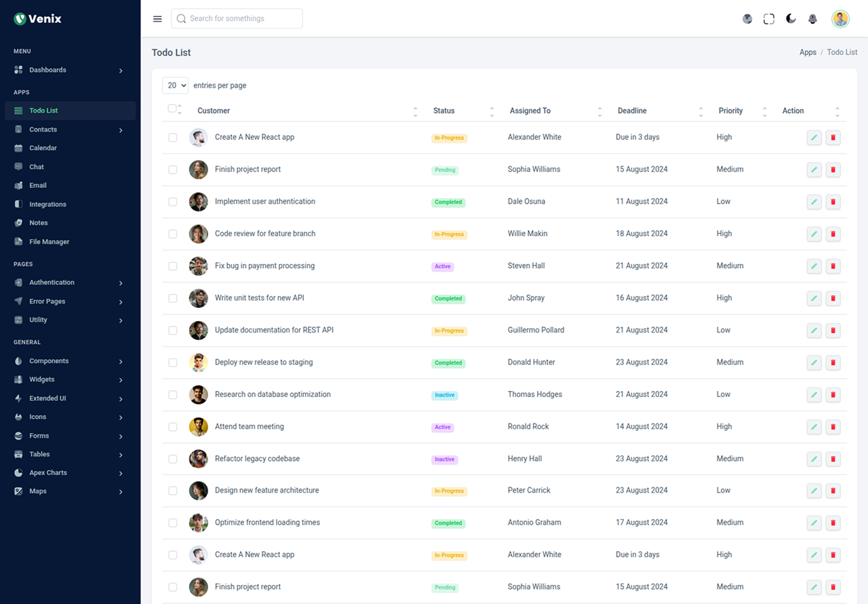This screenshot has height=604, width=868.
Task: Click the edit pencil for 'Attend team meeting'
Action: (x=814, y=427)
